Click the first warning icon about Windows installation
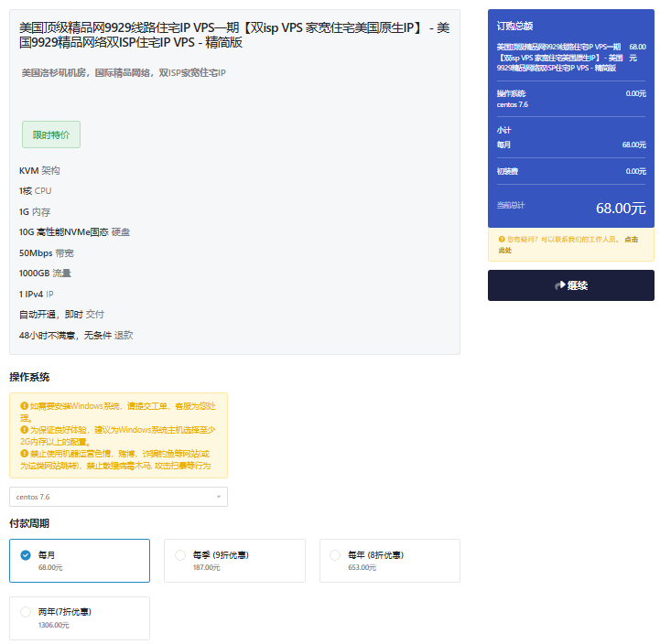This screenshot has height=644, width=660. tap(24, 405)
